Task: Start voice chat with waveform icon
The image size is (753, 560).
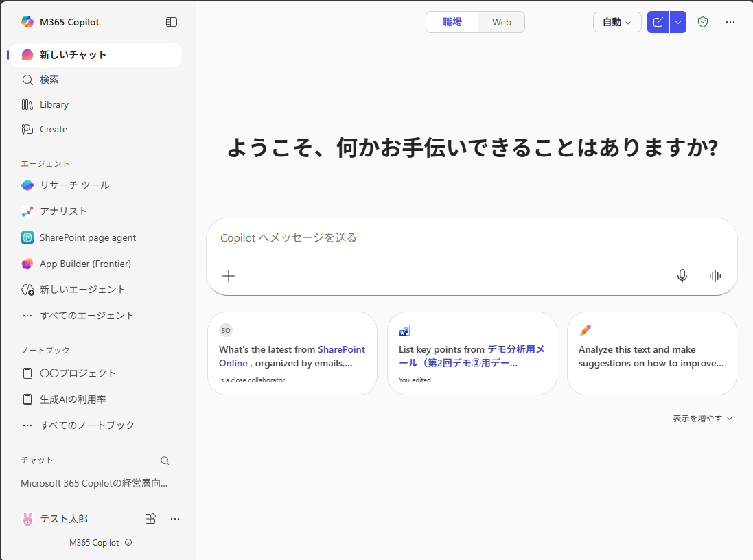Action: point(715,276)
